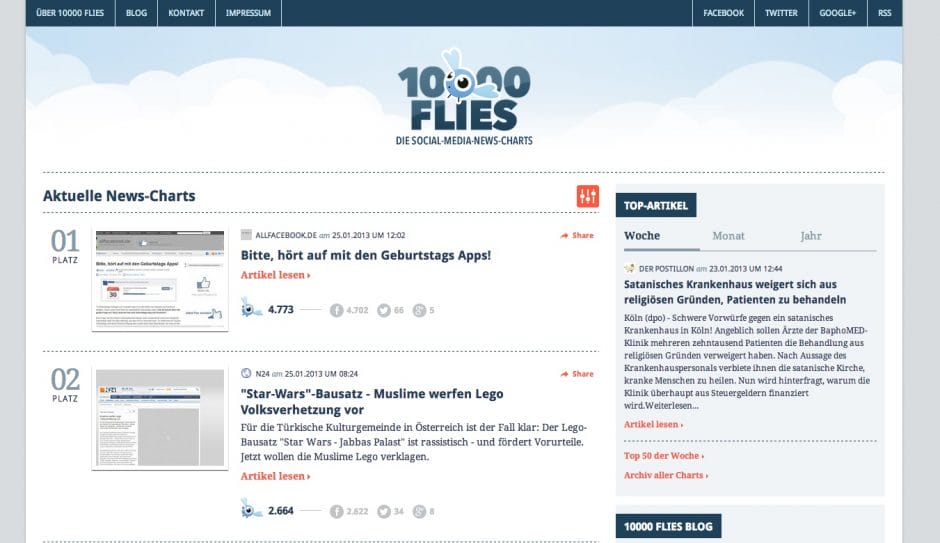
Task: Click the total score 2.664
Action: [x=281, y=511]
